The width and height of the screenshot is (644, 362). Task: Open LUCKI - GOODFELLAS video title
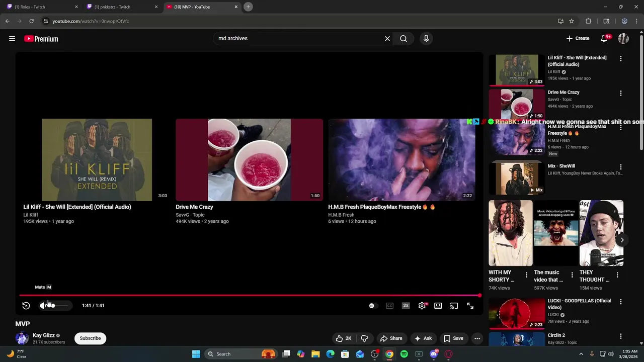(x=580, y=304)
